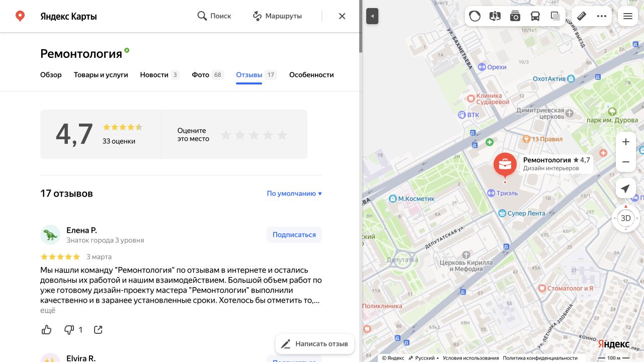Open the Новости tab
This screenshot has width=644, height=362.
click(159, 75)
